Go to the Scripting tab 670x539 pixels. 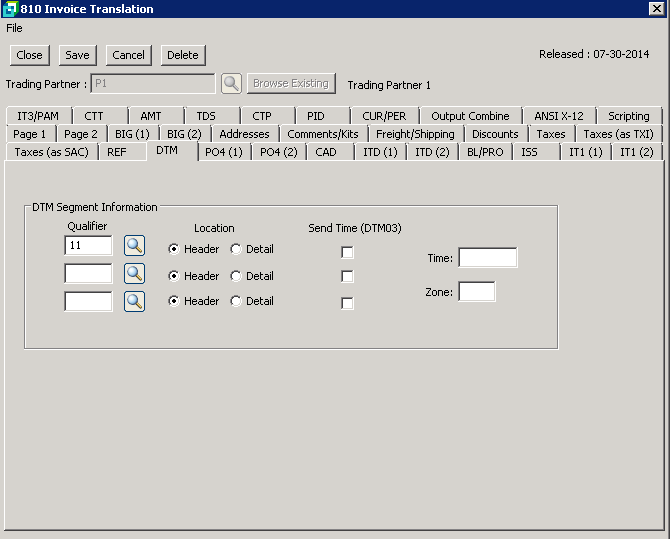pos(628,116)
